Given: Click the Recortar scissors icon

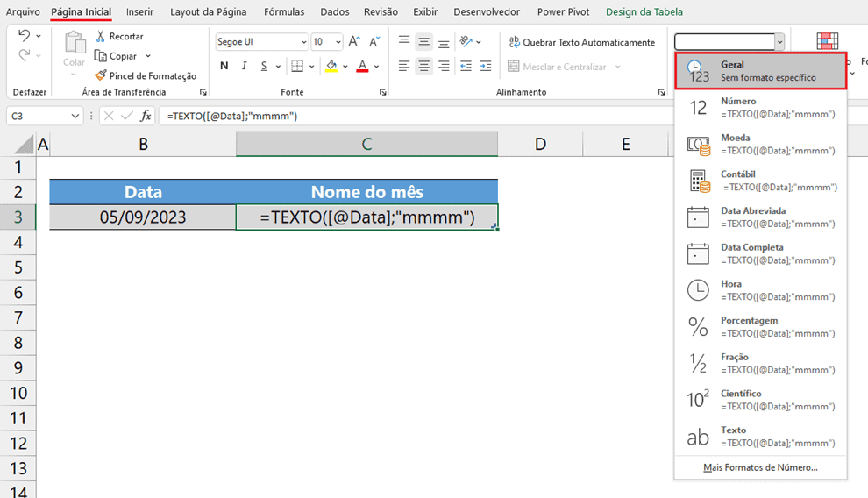Looking at the screenshot, I should (x=100, y=36).
